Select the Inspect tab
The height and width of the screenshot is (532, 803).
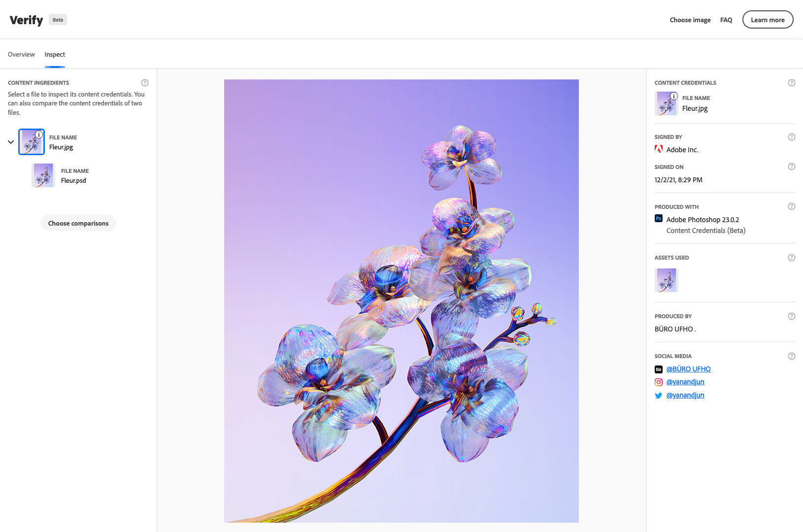point(55,54)
